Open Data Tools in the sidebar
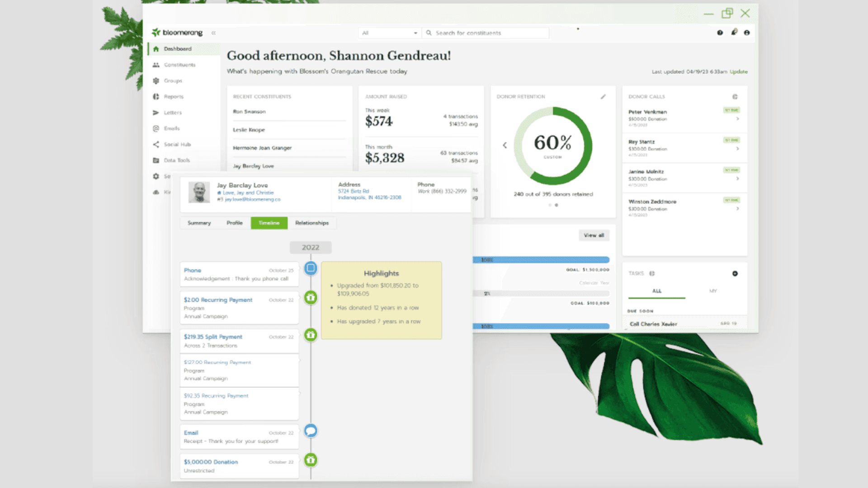 177,160
